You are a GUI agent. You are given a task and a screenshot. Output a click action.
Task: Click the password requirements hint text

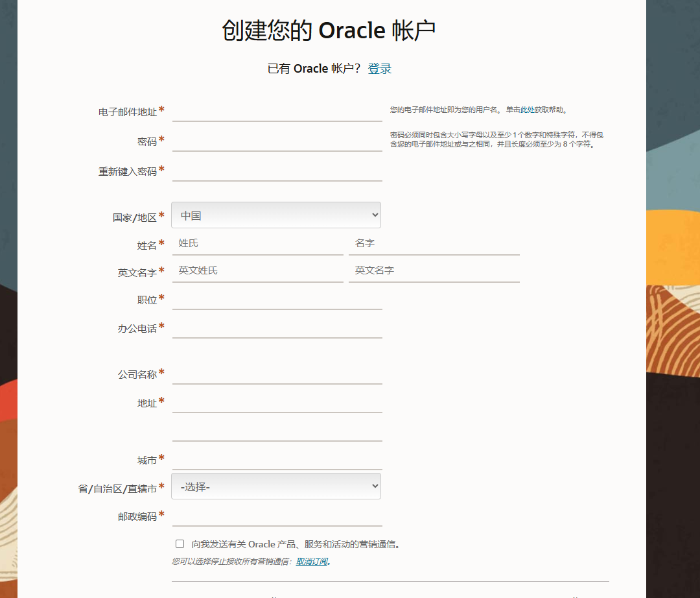pyautogui.click(x=496, y=139)
